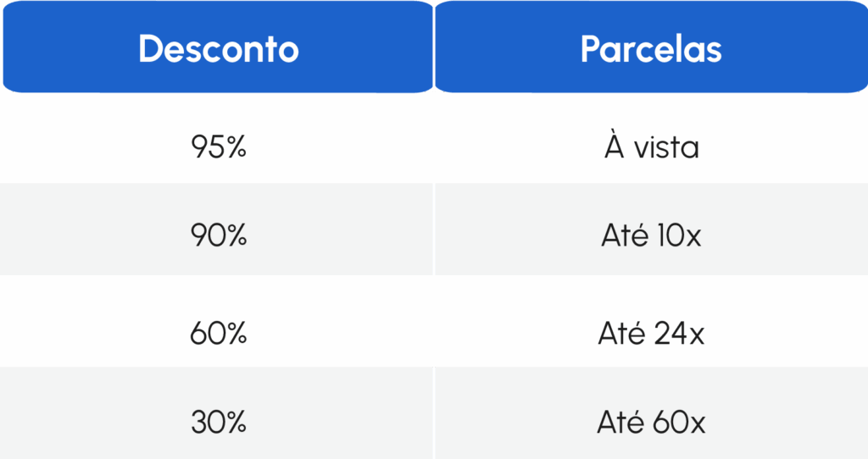The height and width of the screenshot is (459, 868).
Task: Choose the Até 24x installments cell
Action: coord(651,334)
